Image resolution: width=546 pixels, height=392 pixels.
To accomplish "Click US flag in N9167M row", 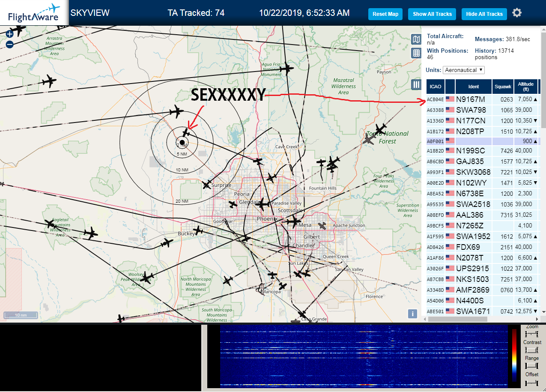I will click(x=450, y=99).
